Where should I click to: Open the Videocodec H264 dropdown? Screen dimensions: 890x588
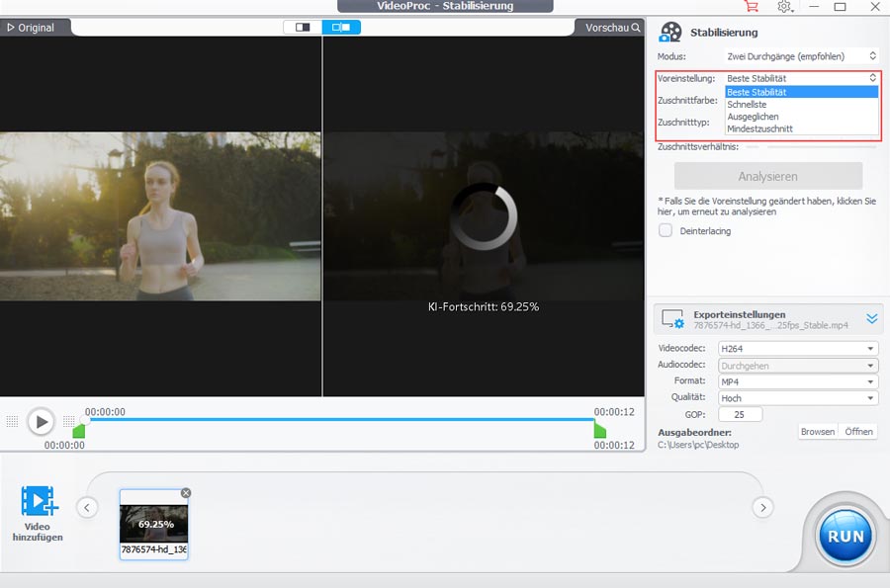(x=797, y=349)
